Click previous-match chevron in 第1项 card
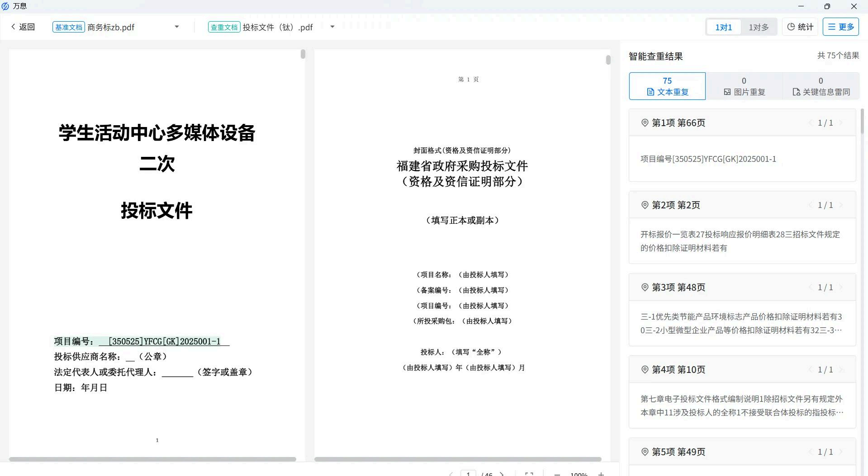 tap(810, 123)
